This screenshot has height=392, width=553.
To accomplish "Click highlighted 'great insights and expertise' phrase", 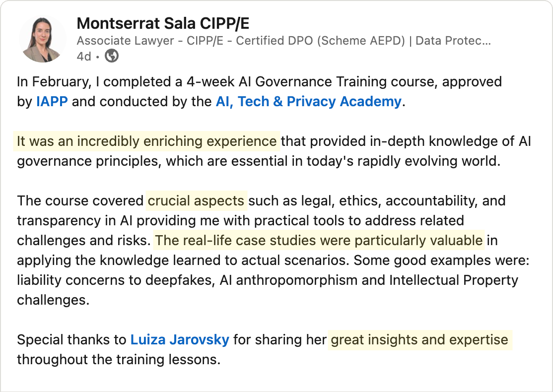I will tap(419, 340).
